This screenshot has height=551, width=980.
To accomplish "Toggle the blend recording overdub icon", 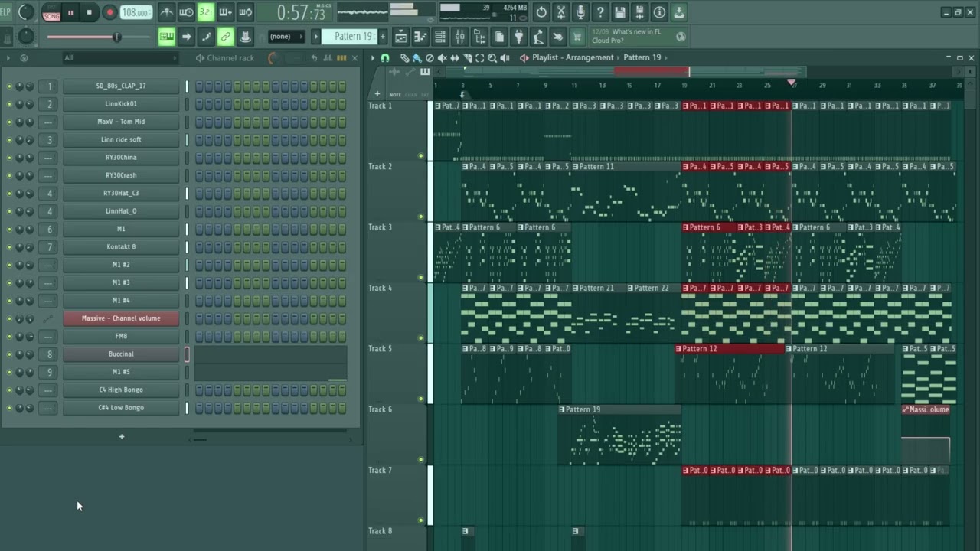I will pos(226,12).
